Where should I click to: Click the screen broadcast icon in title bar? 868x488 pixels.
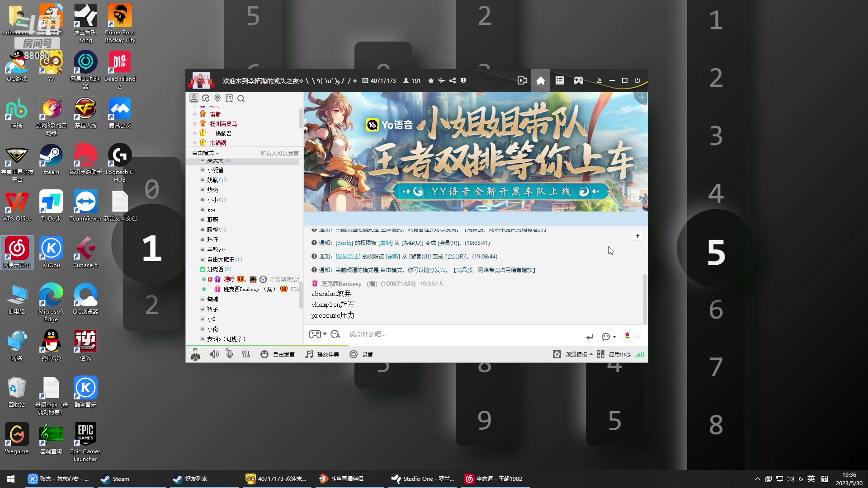click(522, 80)
